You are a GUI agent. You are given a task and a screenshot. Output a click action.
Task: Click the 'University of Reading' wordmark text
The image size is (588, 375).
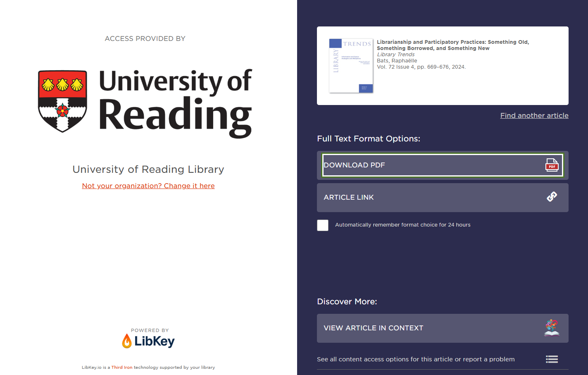[x=175, y=103]
